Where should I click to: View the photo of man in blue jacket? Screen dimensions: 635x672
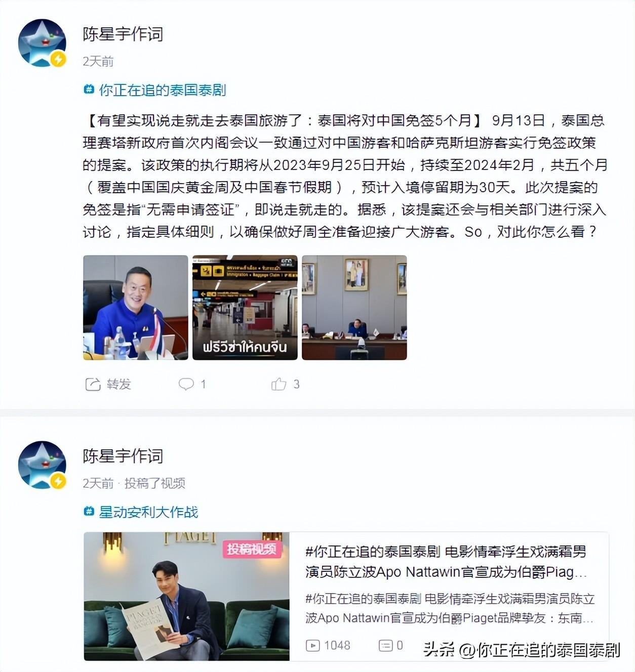(136, 308)
